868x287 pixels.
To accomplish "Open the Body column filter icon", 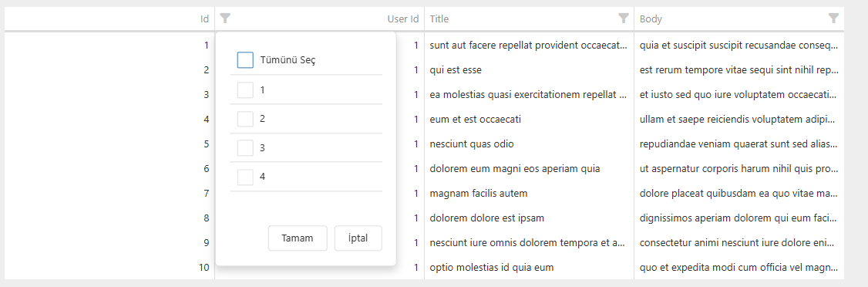I will [833, 19].
